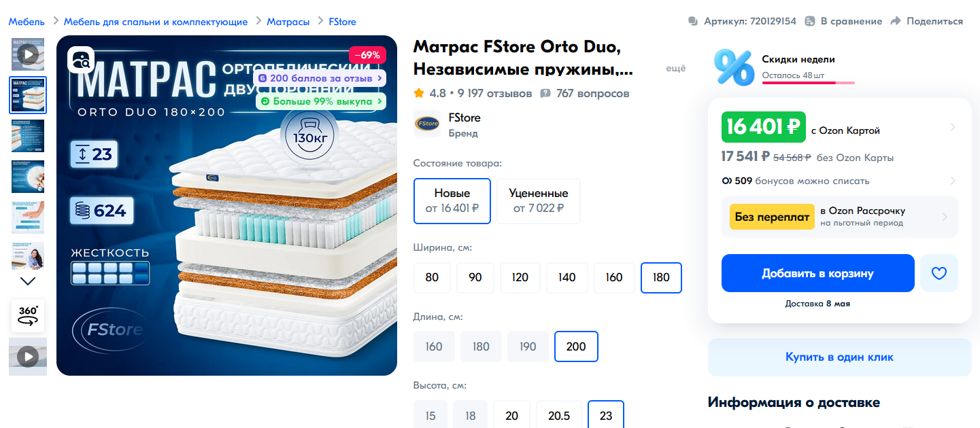Open the 360° view icon
This screenshot has height=428, width=980.
point(28,316)
